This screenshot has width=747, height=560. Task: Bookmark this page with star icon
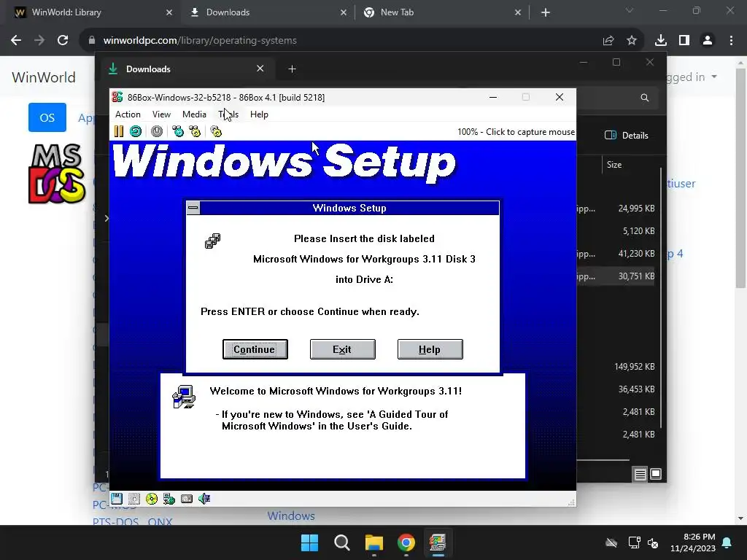pyautogui.click(x=632, y=41)
